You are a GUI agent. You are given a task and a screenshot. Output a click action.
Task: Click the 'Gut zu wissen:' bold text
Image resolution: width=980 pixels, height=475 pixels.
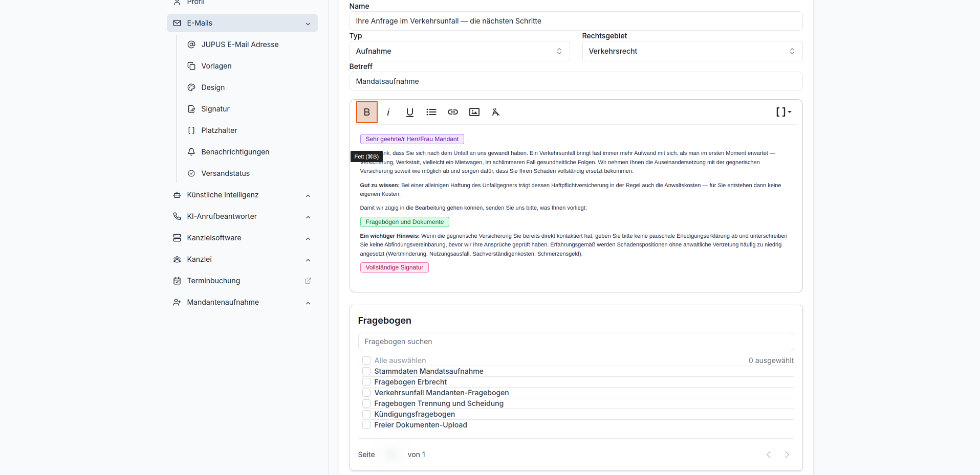coord(380,185)
